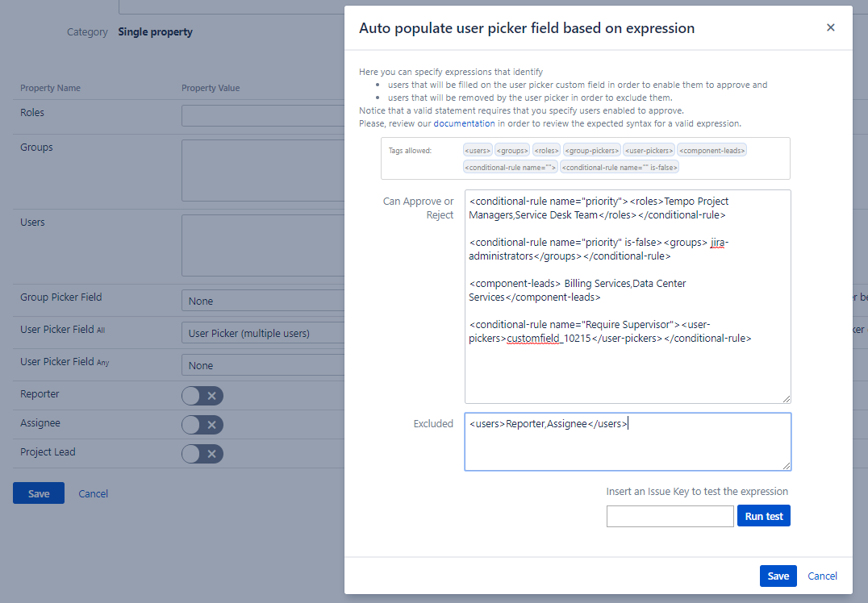Insert the <users> tag chip

[x=478, y=150]
